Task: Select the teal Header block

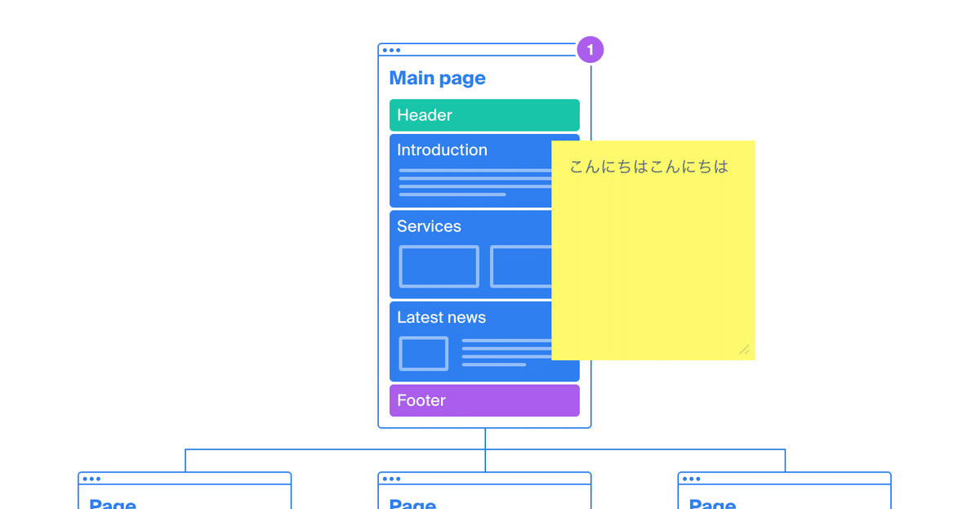Action: click(x=484, y=115)
